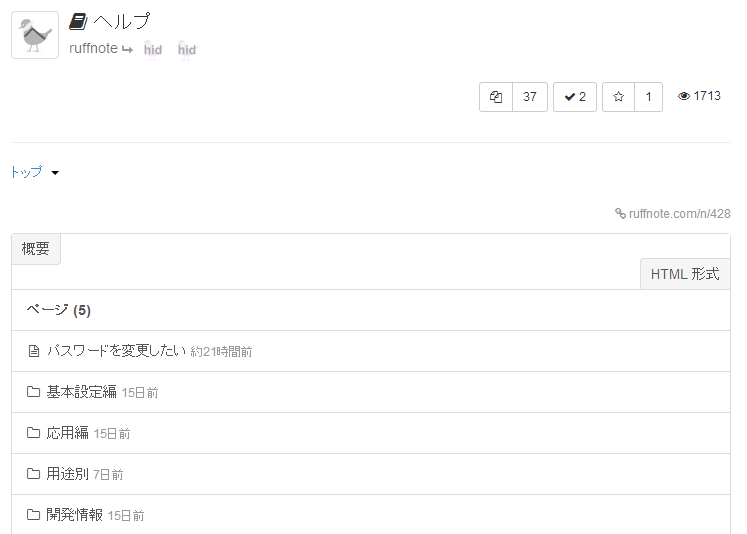Click the book icon beside ヘルプ
This screenshot has width=747, height=534.
(x=78, y=21)
